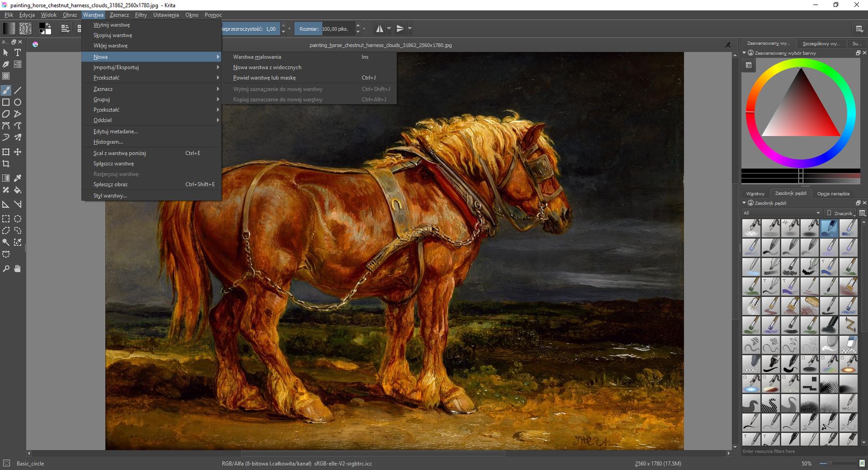This screenshot has width=868, height=470.
Task: Select the Crop tool
Action: 6,164
